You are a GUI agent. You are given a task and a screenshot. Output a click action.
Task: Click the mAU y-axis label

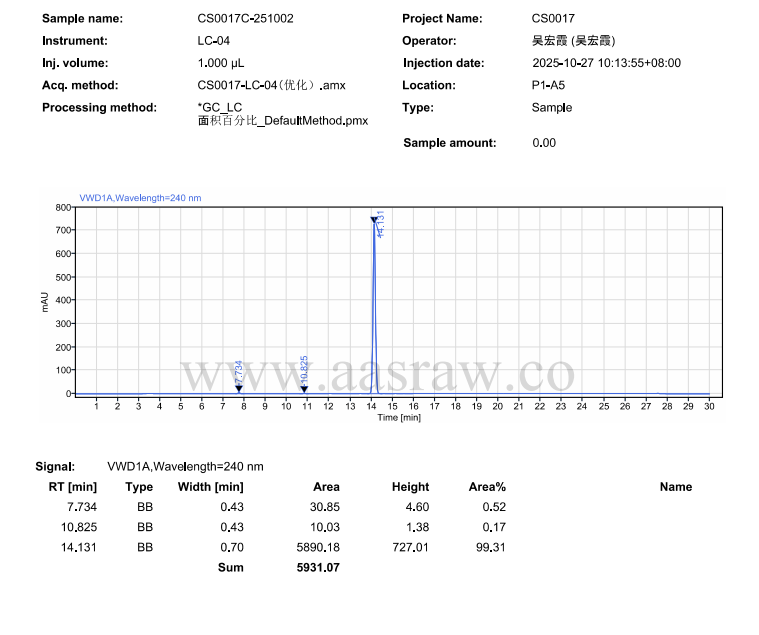click(x=46, y=301)
